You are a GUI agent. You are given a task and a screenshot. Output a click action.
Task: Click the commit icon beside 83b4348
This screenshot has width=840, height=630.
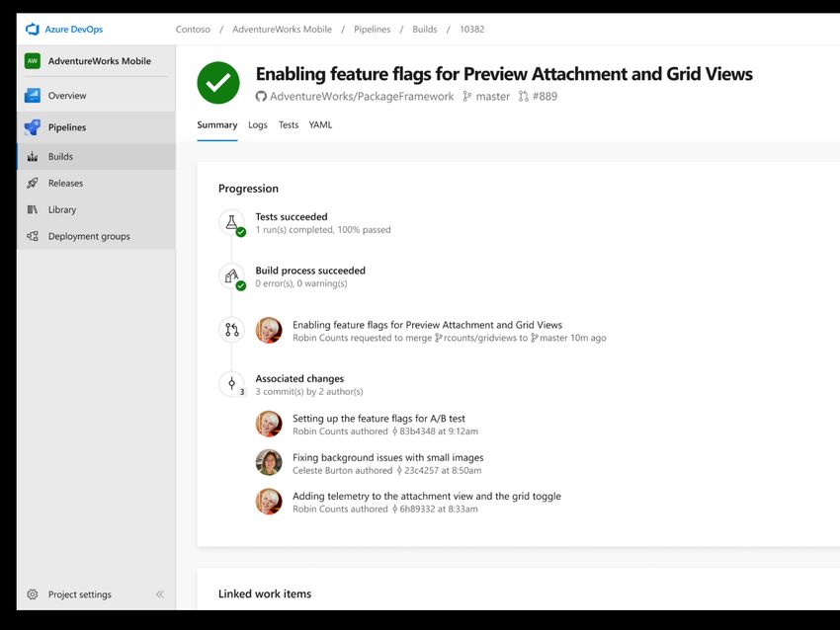point(395,432)
